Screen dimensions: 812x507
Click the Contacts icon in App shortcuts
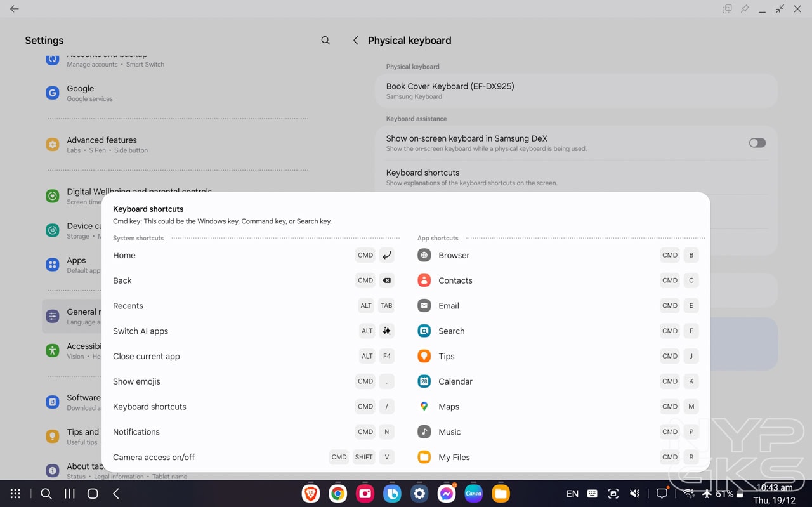click(x=424, y=280)
